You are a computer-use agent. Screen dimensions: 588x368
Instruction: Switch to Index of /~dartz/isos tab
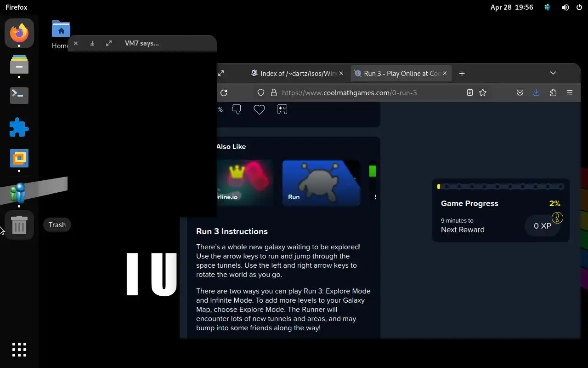[x=298, y=73]
